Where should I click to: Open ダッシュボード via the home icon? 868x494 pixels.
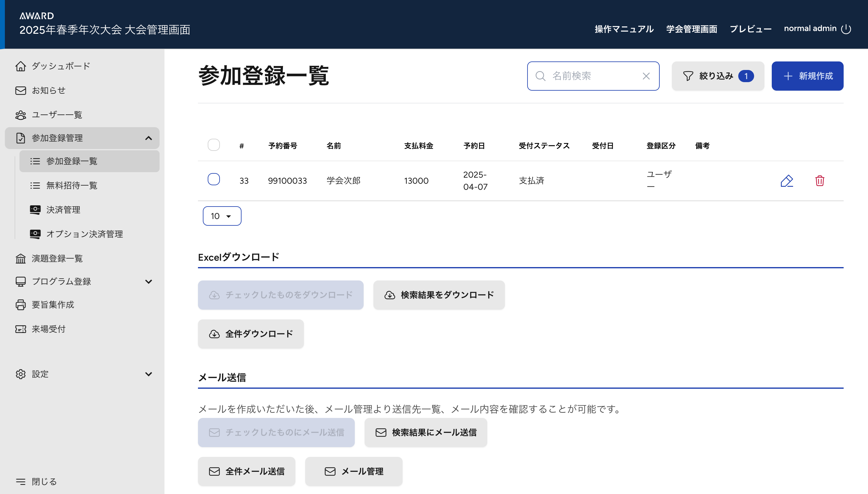click(21, 66)
